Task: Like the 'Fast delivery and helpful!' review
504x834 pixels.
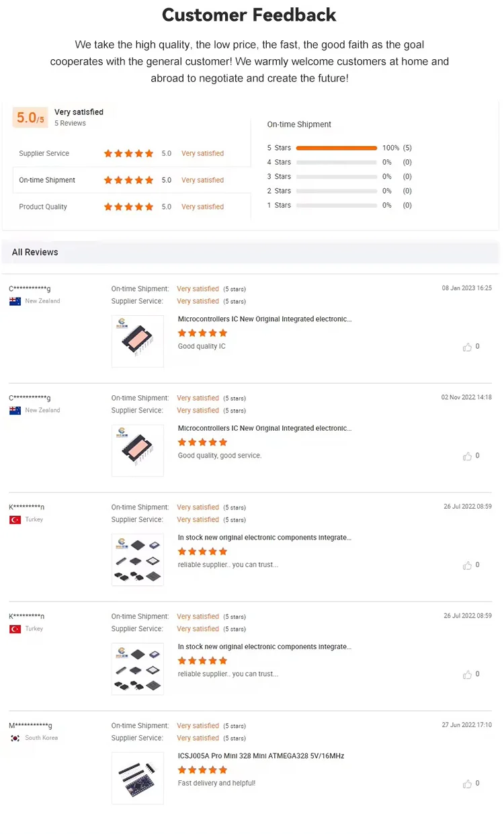Action: click(x=467, y=784)
